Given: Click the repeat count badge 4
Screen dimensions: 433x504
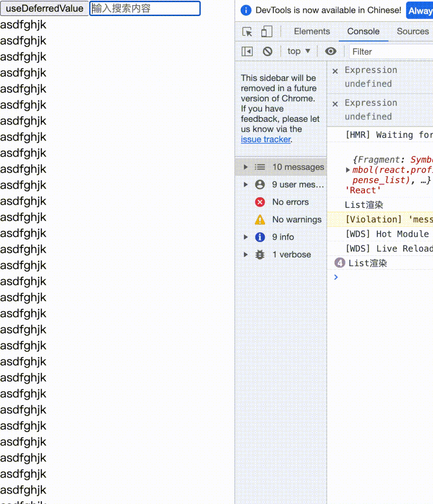Looking at the screenshot, I should [340, 263].
